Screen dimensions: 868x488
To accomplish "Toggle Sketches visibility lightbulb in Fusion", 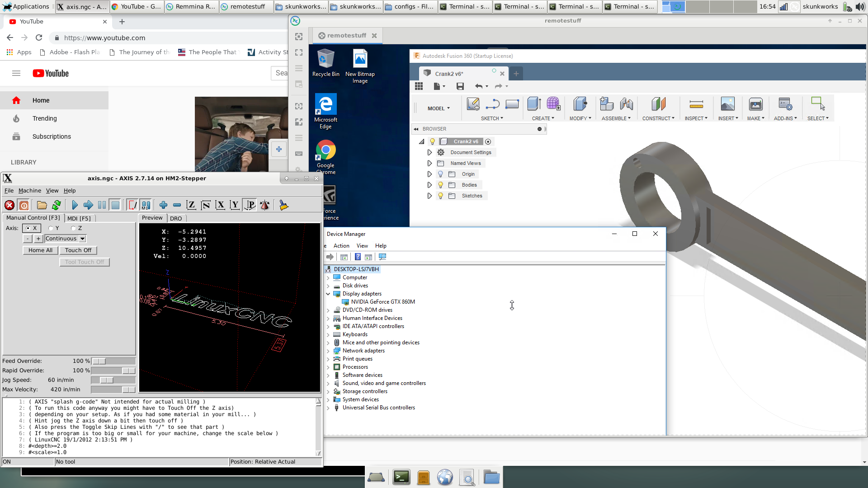I will (x=440, y=196).
